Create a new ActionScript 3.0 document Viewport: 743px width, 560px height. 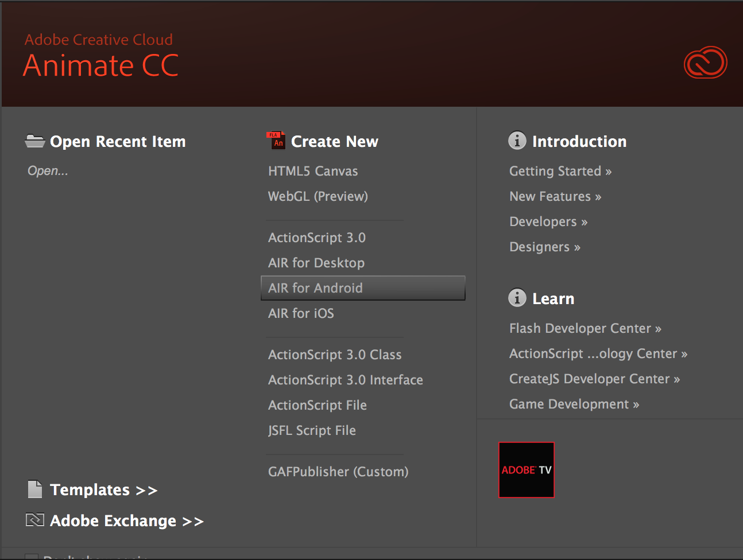(317, 238)
